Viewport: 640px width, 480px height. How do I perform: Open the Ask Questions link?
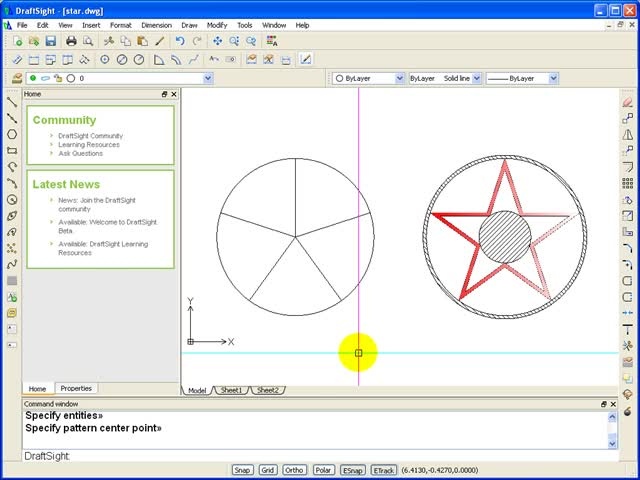[80, 153]
